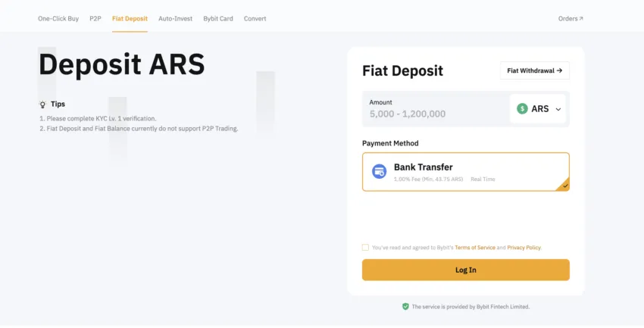Click the blue Bank Transfer card icon

379,171
